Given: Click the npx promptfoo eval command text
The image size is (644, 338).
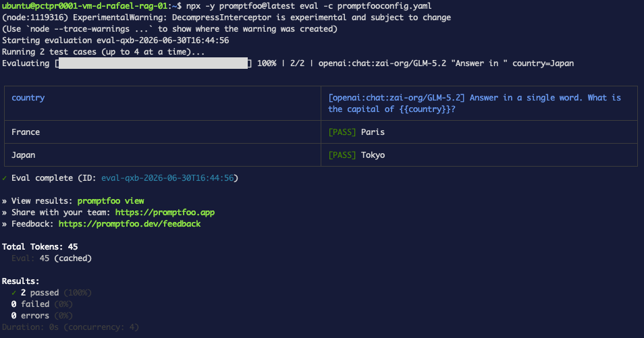Looking at the screenshot, I should pos(309,6).
